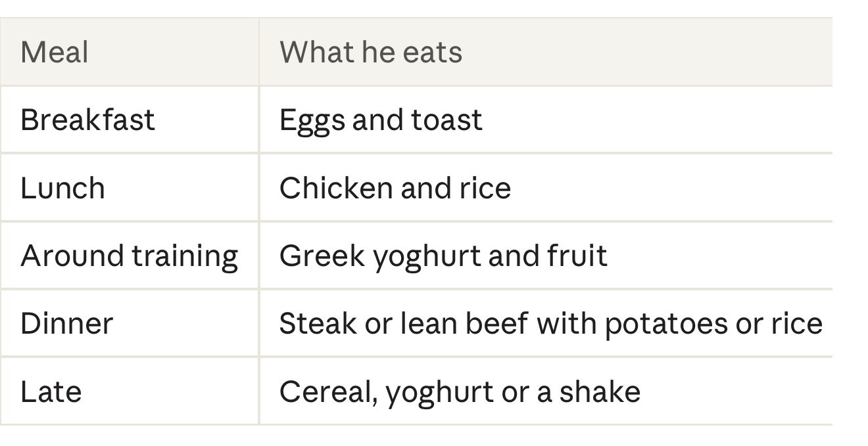Click the "Around training" row label

tap(129, 256)
